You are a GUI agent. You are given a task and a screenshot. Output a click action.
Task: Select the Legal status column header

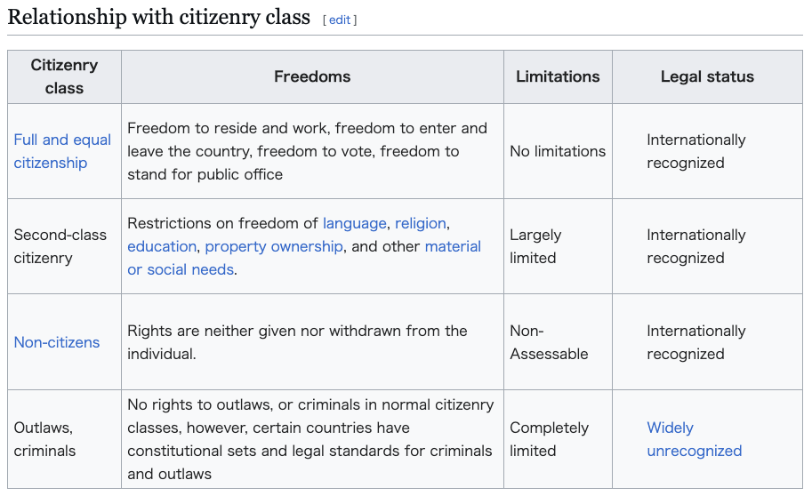[707, 76]
